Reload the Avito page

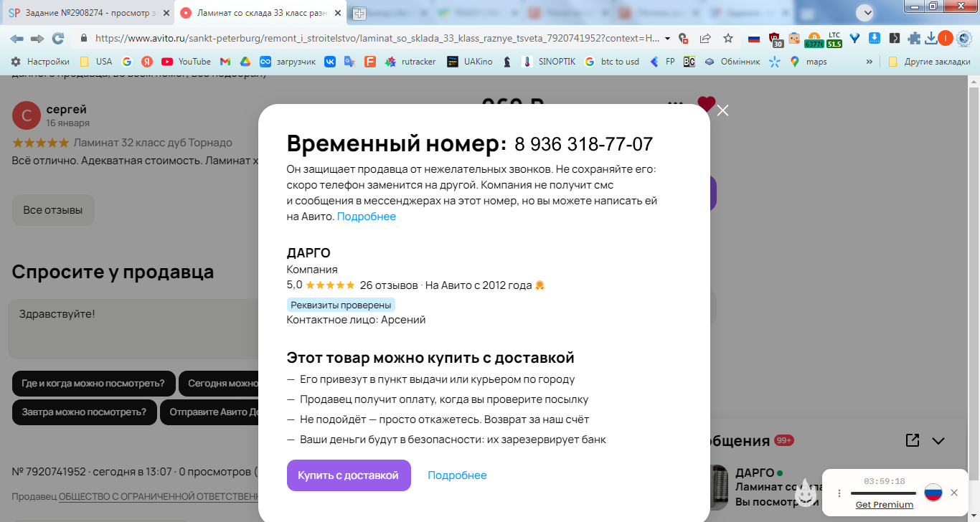[x=58, y=38]
